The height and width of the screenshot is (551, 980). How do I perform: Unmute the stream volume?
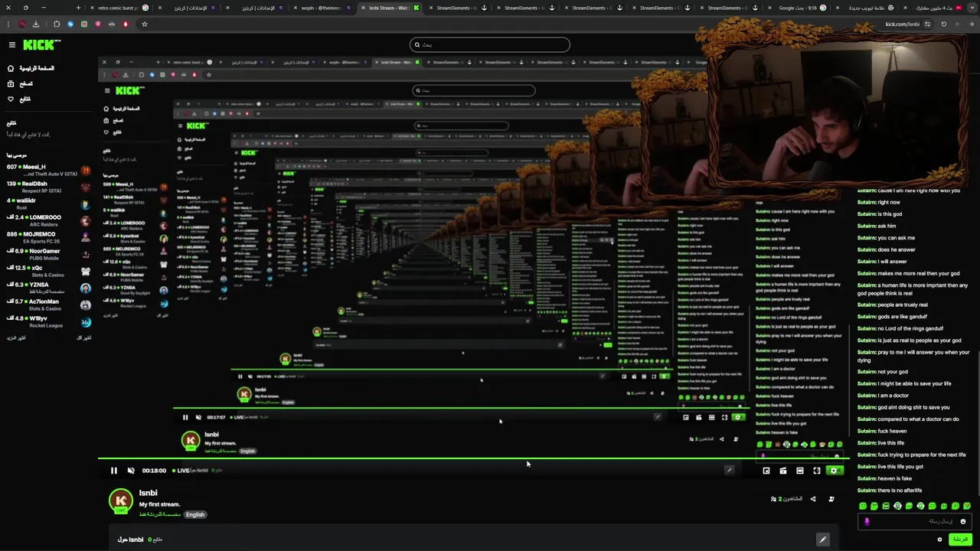[131, 471]
